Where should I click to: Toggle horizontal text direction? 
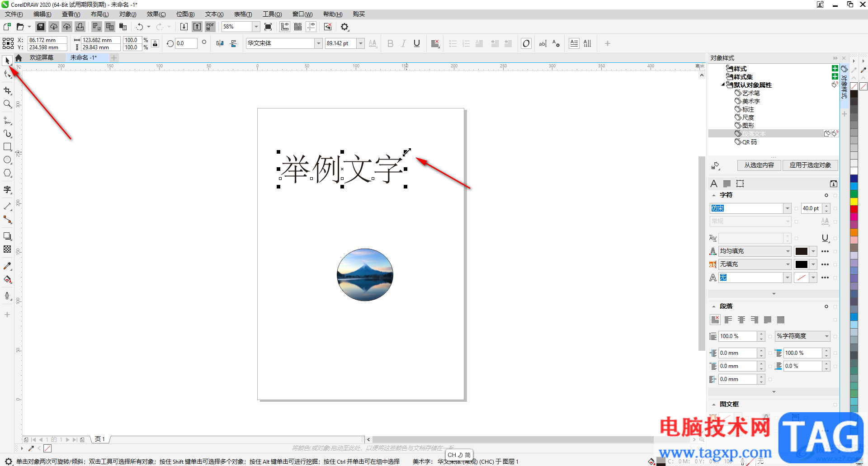pyautogui.click(x=574, y=43)
